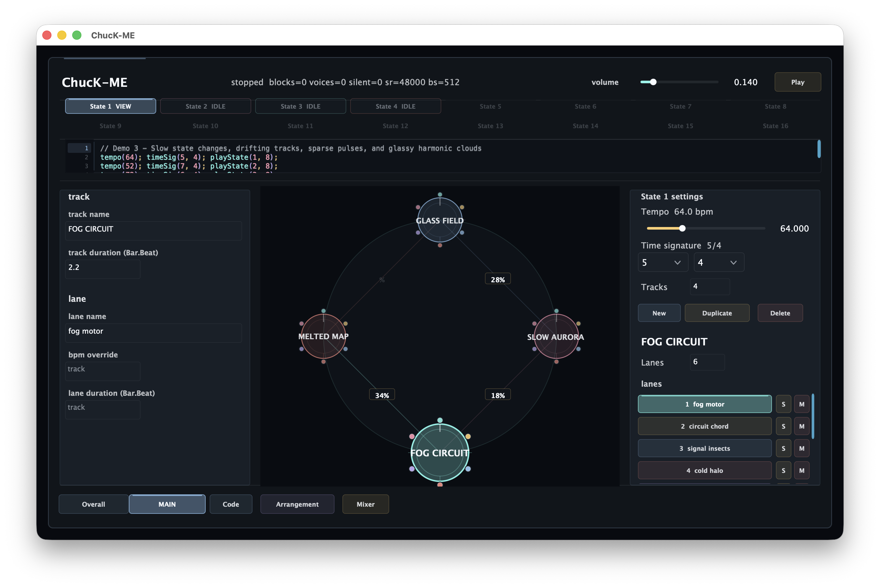The image size is (880, 588).
Task: Click the volume value 0.140
Action: click(x=745, y=82)
